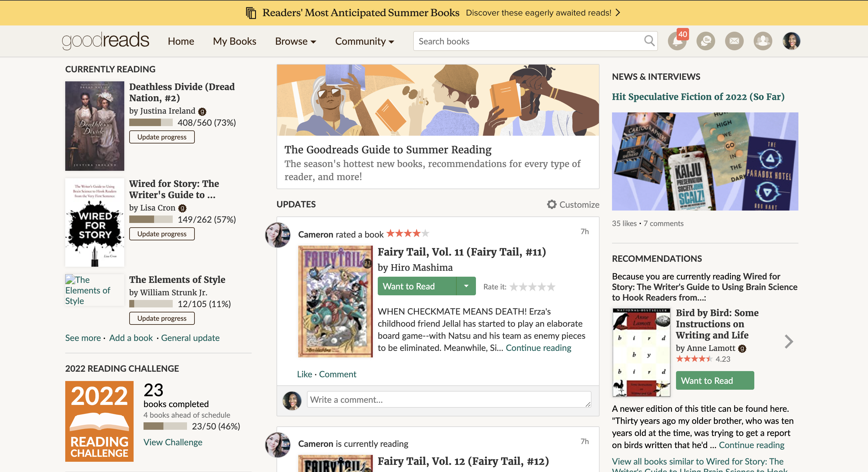Click Deathless Divide progress bar
The width and height of the screenshot is (868, 472).
tap(151, 123)
